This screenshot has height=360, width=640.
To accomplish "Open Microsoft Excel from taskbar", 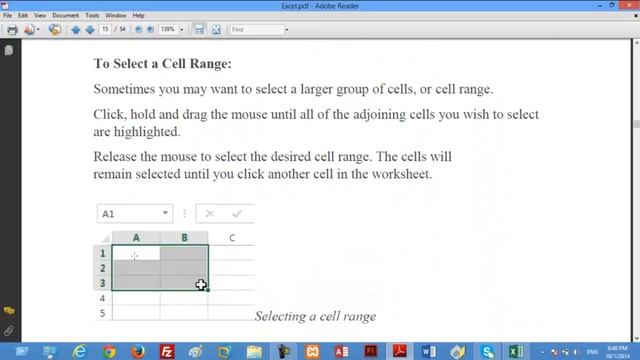I will (516, 351).
